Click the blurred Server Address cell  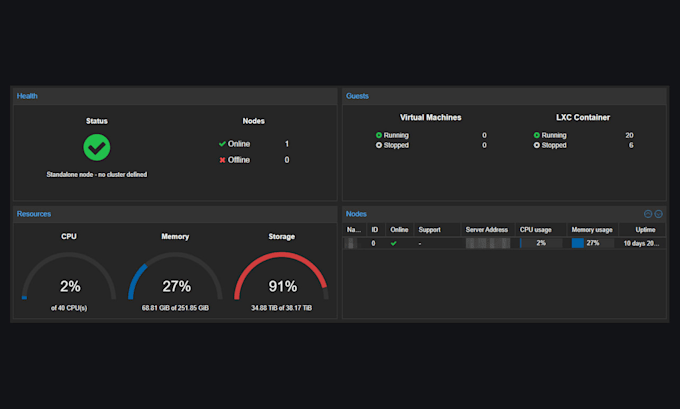[x=487, y=243]
